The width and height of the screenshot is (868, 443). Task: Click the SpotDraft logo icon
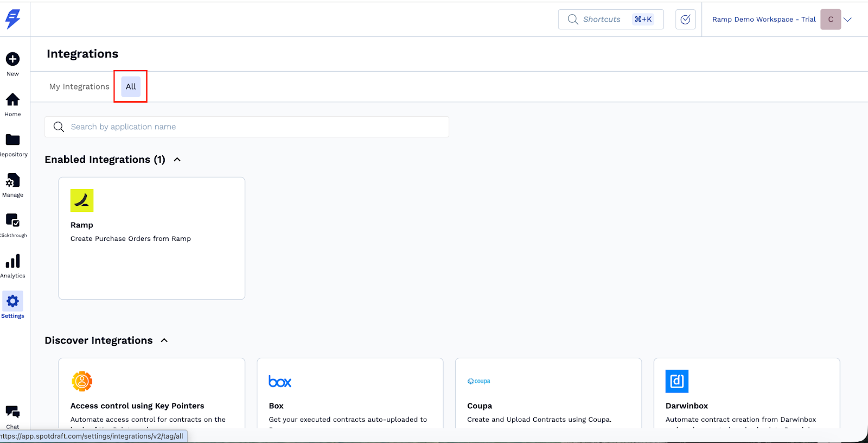[12, 19]
